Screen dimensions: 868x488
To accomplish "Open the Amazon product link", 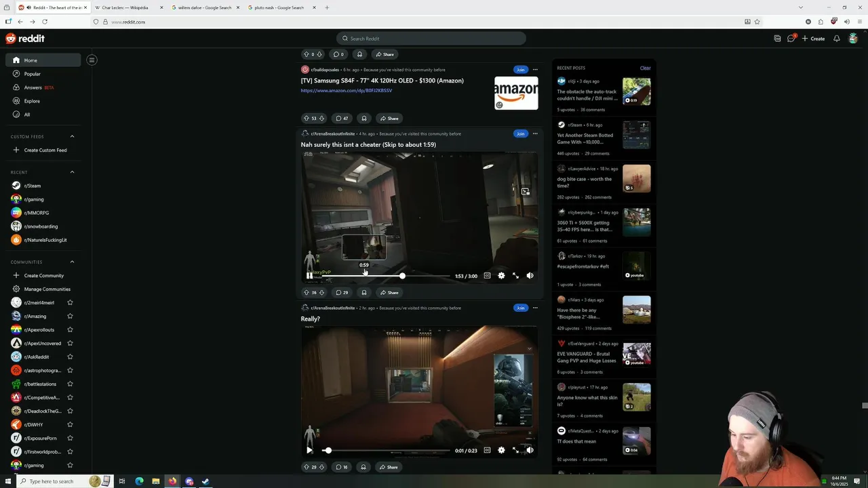I will [347, 90].
